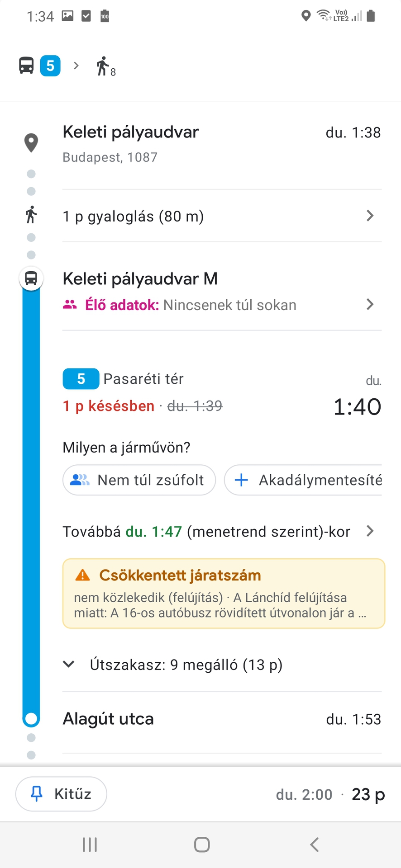This screenshot has height=868, width=401.
Task: Open the Csökkentett járatszám alert
Action: click(224, 594)
